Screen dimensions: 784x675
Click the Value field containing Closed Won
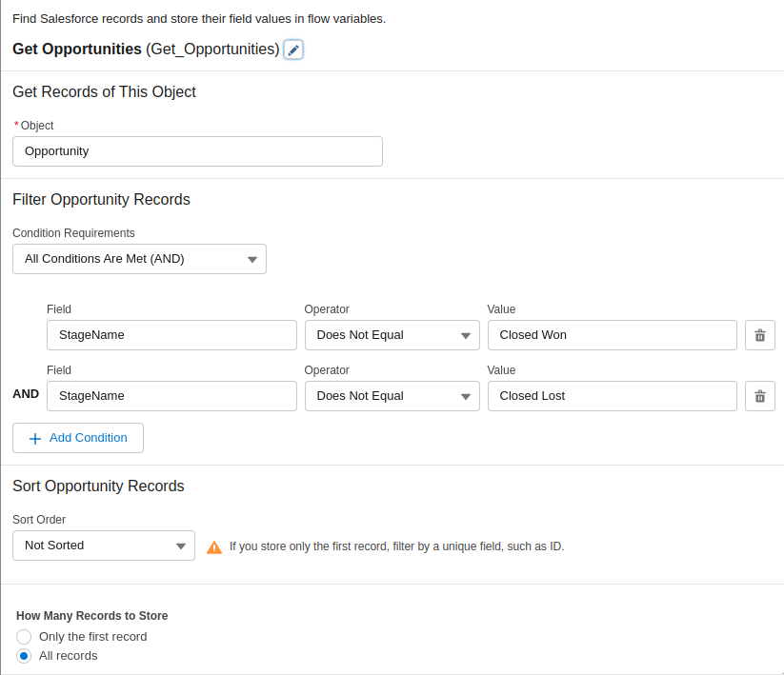(x=611, y=334)
